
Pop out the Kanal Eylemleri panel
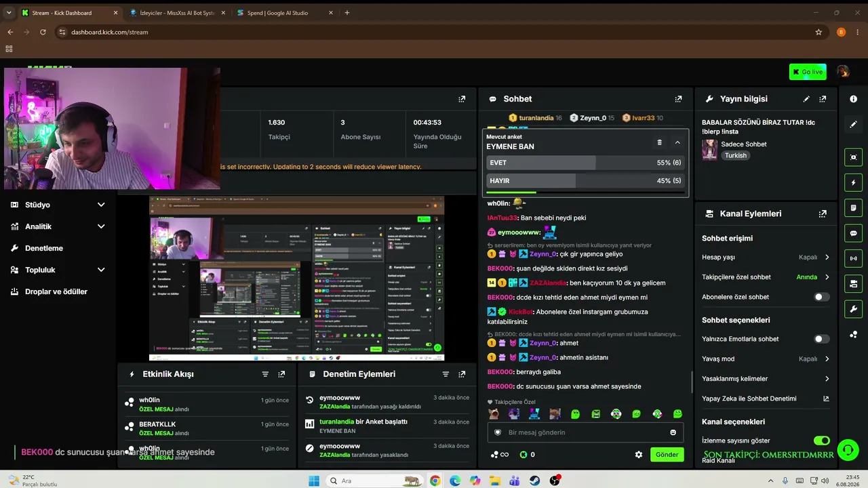click(823, 213)
